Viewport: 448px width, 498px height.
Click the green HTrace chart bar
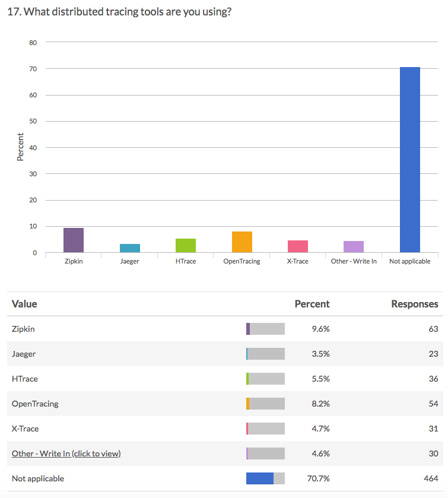coord(186,246)
